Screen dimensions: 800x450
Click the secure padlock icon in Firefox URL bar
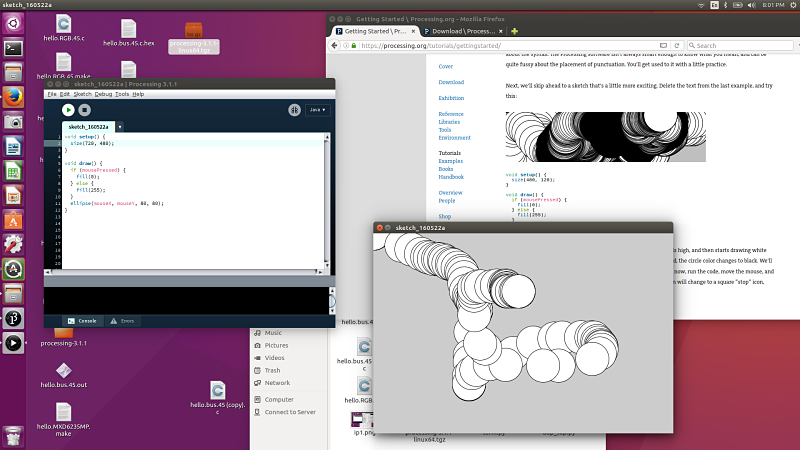pos(354,45)
